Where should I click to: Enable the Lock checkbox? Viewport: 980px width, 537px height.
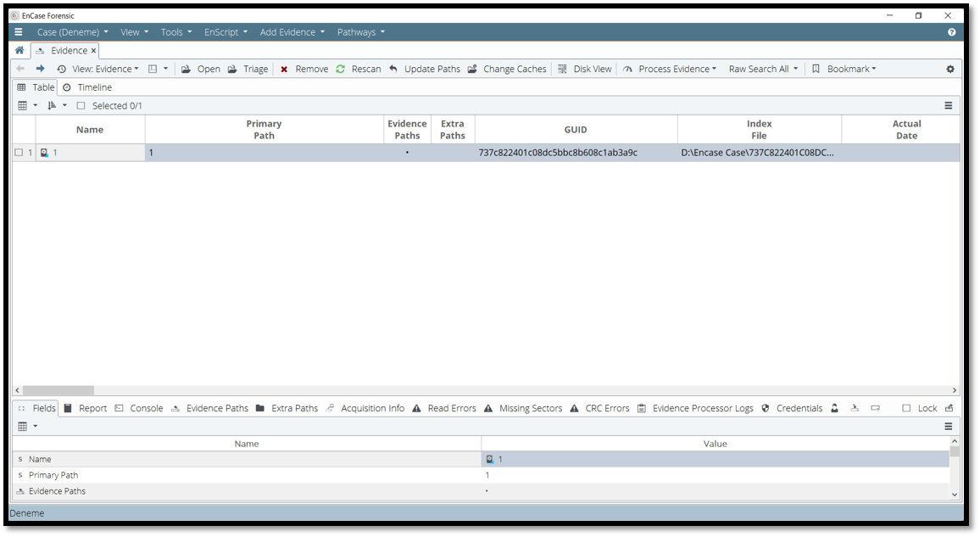pos(906,409)
